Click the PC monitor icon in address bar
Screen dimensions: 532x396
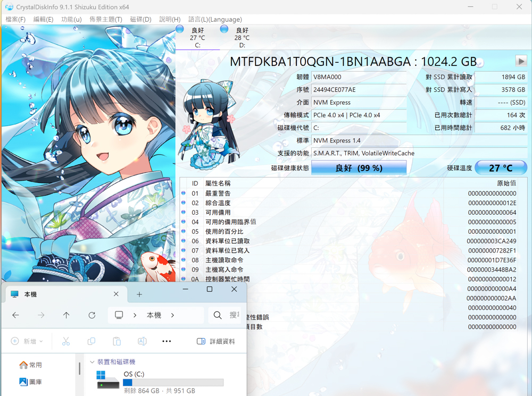pyautogui.click(x=119, y=315)
